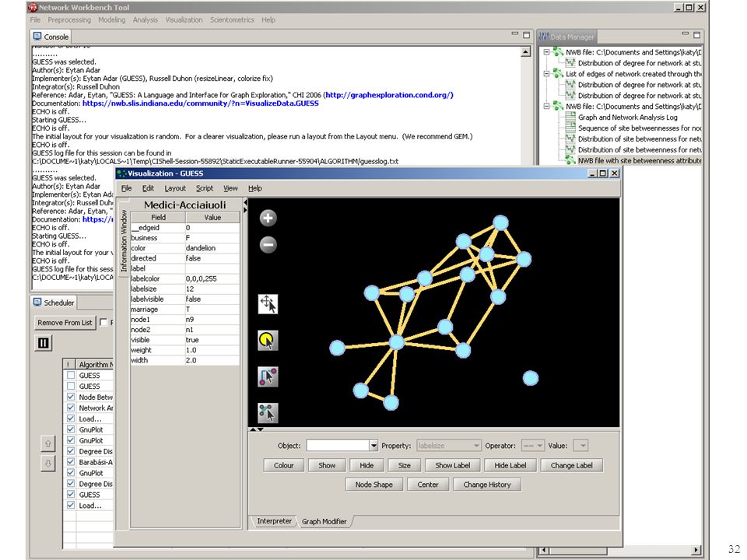This screenshot has width=747, height=560.
Task: Switch to the Interpreter tab
Action: click(x=275, y=521)
